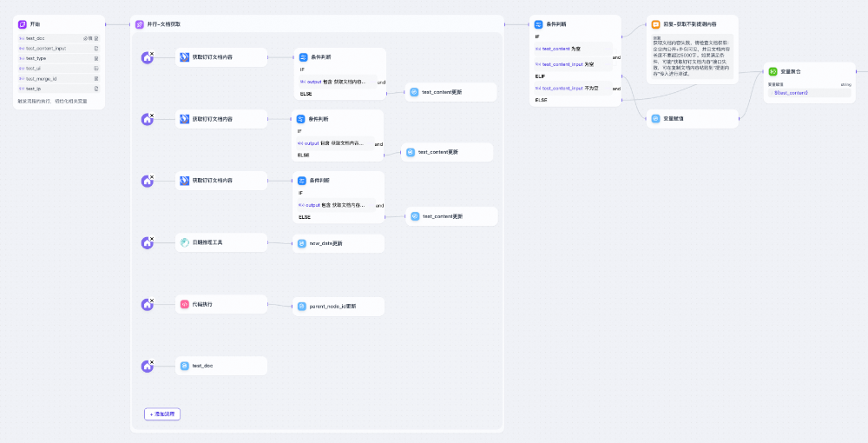Select the test_merge_id variable row
This screenshot has height=443, width=868.
tap(59, 79)
